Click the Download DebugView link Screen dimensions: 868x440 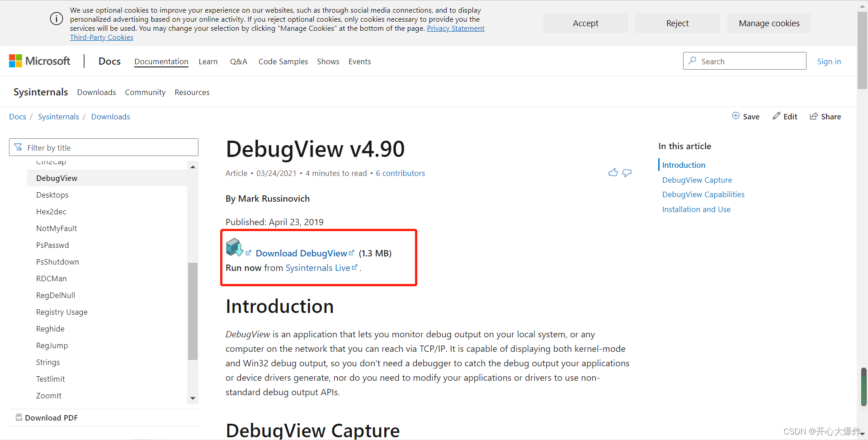pyautogui.click(x=302, y=253)
